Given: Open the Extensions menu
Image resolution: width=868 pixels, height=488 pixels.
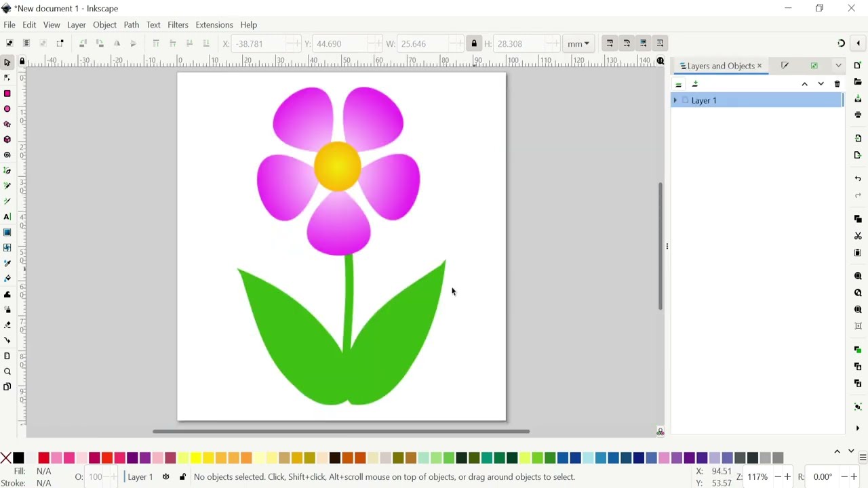Looking at the screenshot, I should tap(214, 25).
